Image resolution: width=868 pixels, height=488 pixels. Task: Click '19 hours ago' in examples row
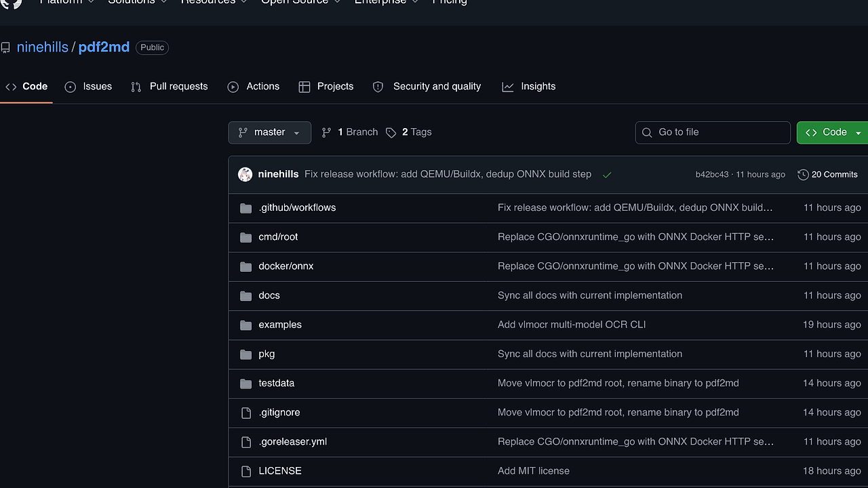pos(832,325)
